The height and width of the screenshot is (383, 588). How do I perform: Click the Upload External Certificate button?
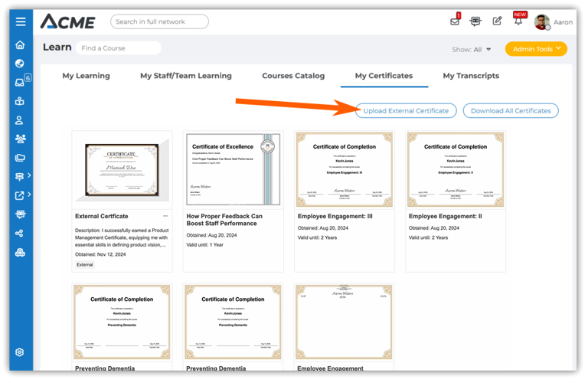click(x=406, y=110)
